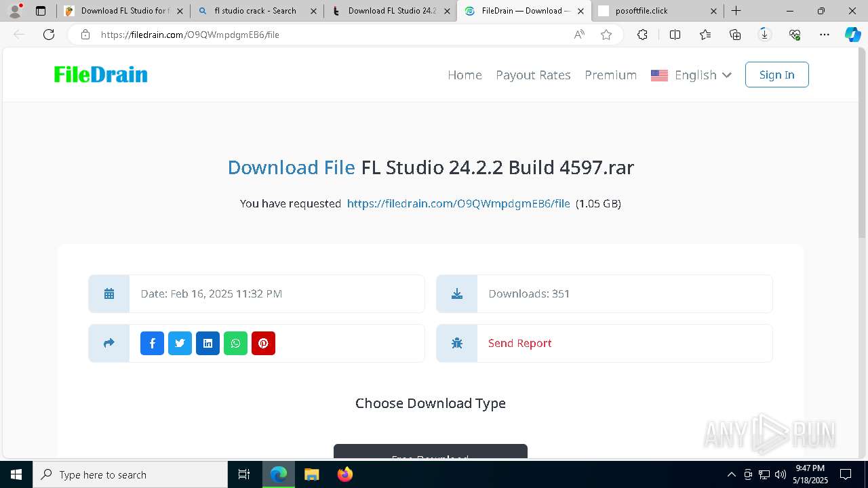Launch Firefox from taskbar

coord(344,474)
